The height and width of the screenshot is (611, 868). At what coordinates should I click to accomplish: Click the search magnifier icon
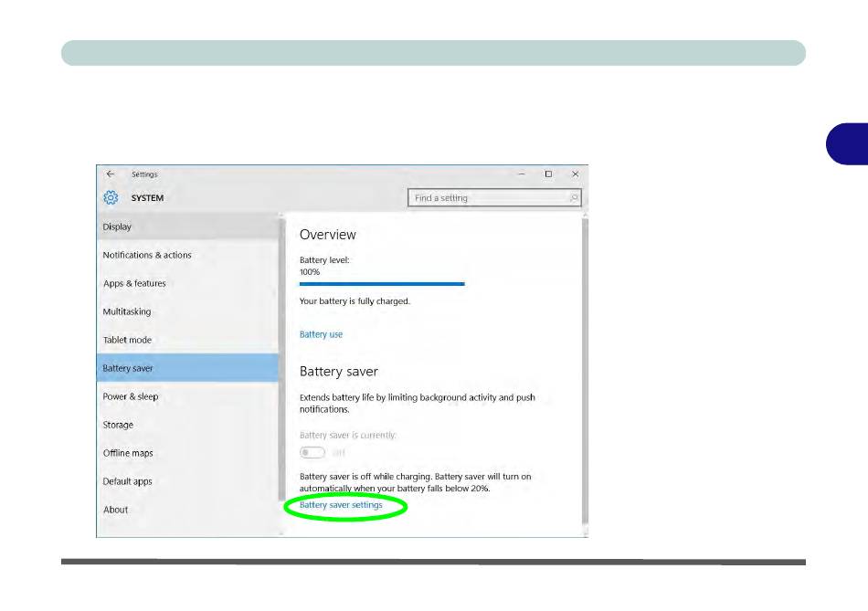[x=574, y=197]
